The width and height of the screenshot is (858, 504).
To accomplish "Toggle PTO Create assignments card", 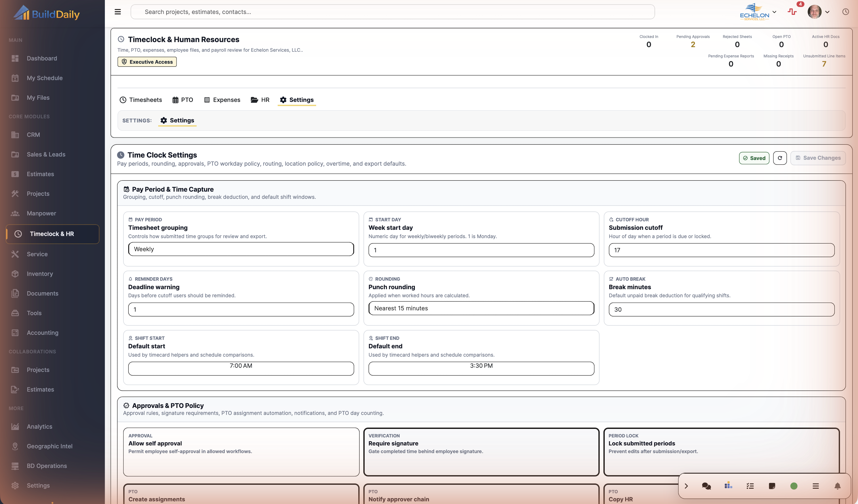I will 241,494.
